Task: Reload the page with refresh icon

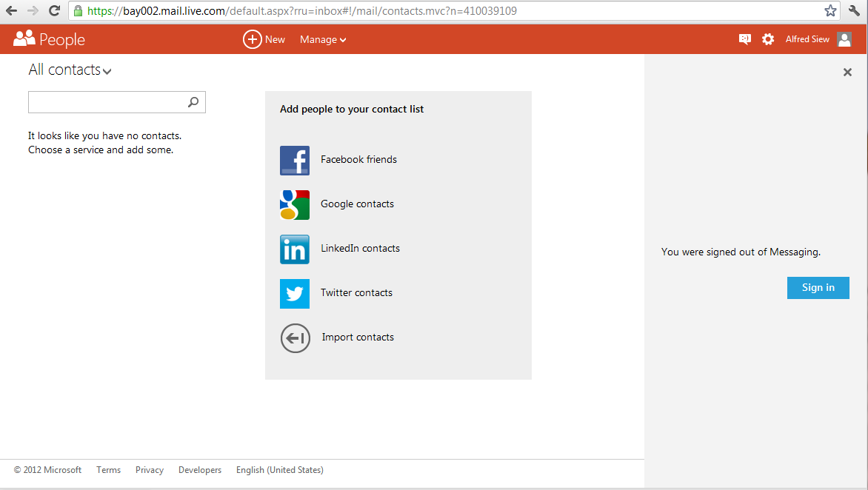Action: click(54, 10)
